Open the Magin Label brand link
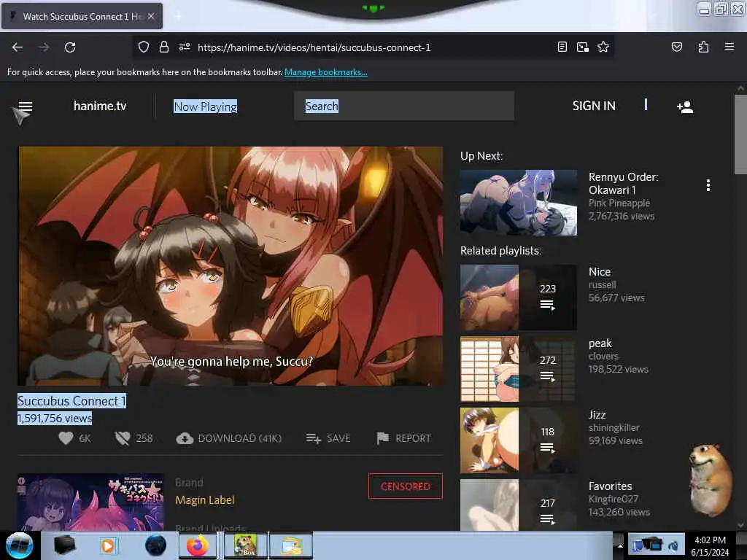Viewport: 747px width, 560px height. (x=205, y=500)
